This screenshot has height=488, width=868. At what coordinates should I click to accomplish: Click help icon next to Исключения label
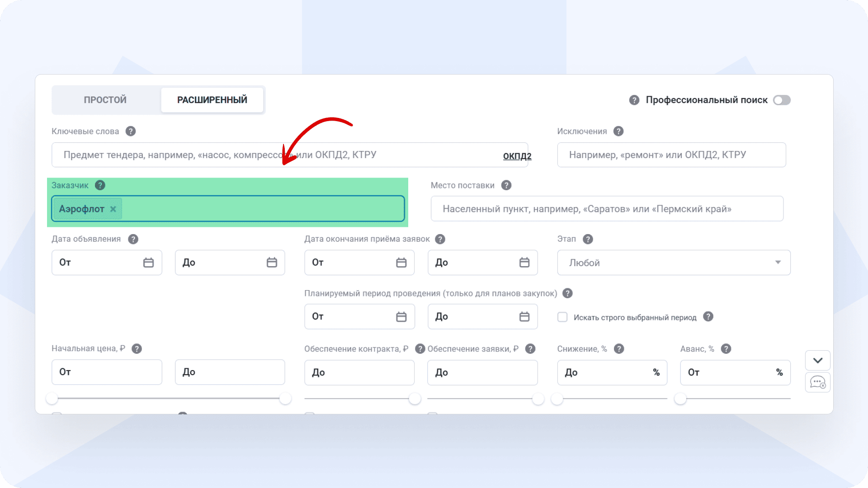click(x=618, y=131)
